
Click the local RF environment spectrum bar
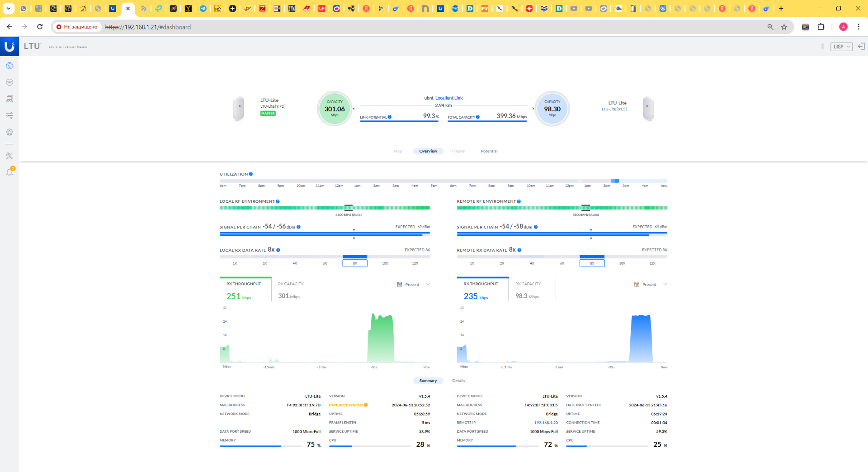(x=325, y=208)
